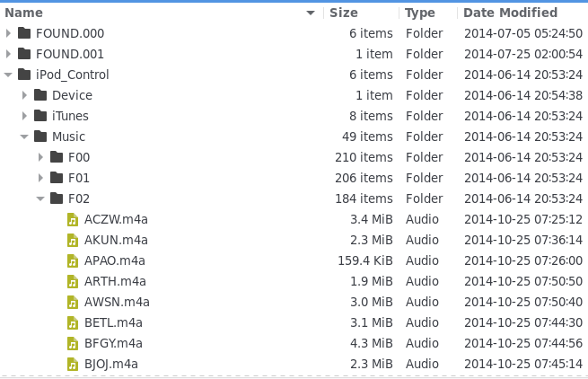Viewport: 588px width, 379px height.
Task: Click the BETL.m4a audio file icon
Action: [73, 323]
